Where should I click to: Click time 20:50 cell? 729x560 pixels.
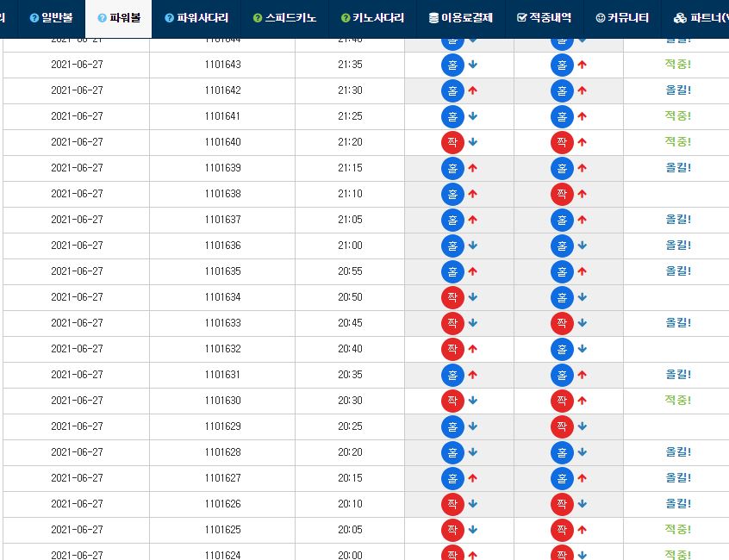point(350,297)
